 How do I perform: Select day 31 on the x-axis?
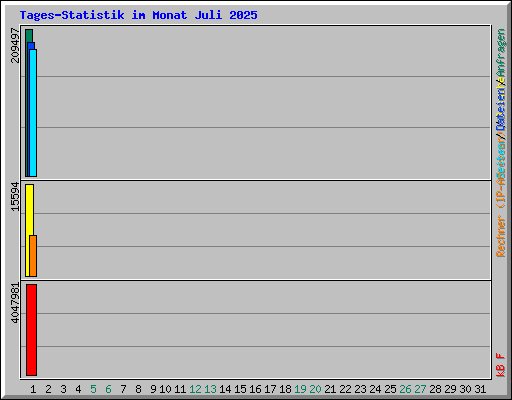[480, 389]
